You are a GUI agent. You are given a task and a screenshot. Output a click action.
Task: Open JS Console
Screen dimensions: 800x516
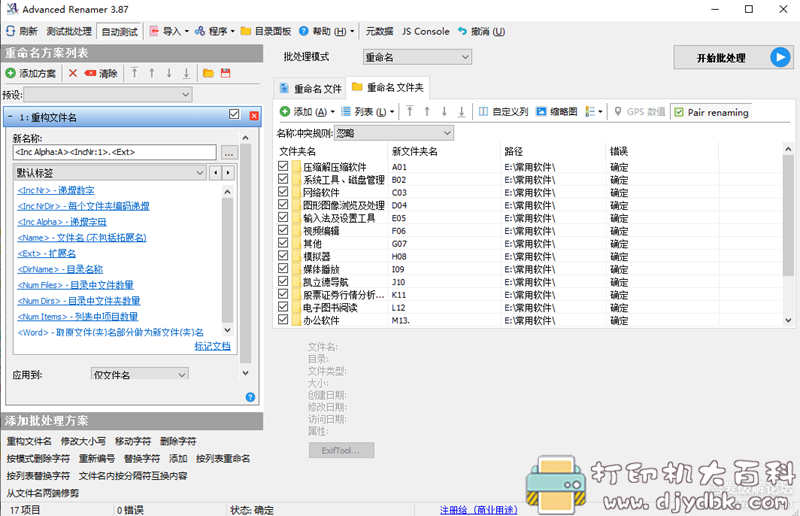coord(426,31)
